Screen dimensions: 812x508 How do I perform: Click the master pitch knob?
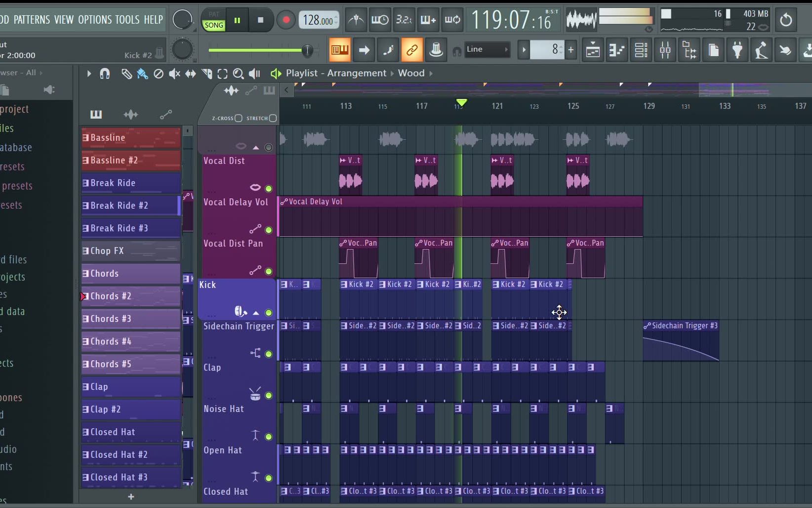click(x=182, y=50)
